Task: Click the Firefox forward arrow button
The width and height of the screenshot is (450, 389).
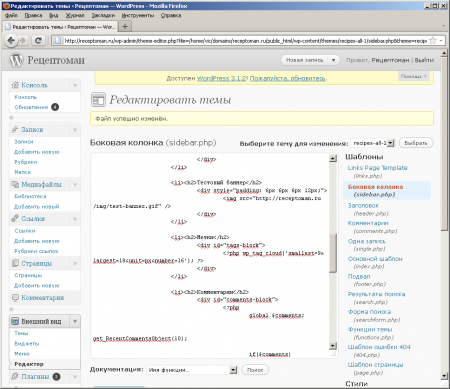Action: tap(23, 40)
